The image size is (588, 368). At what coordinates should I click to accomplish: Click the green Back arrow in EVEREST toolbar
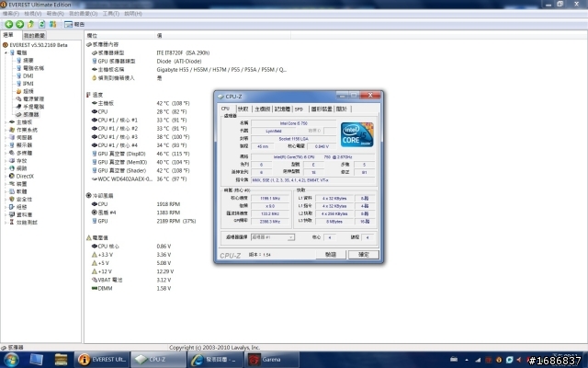(x=8, y=25)
